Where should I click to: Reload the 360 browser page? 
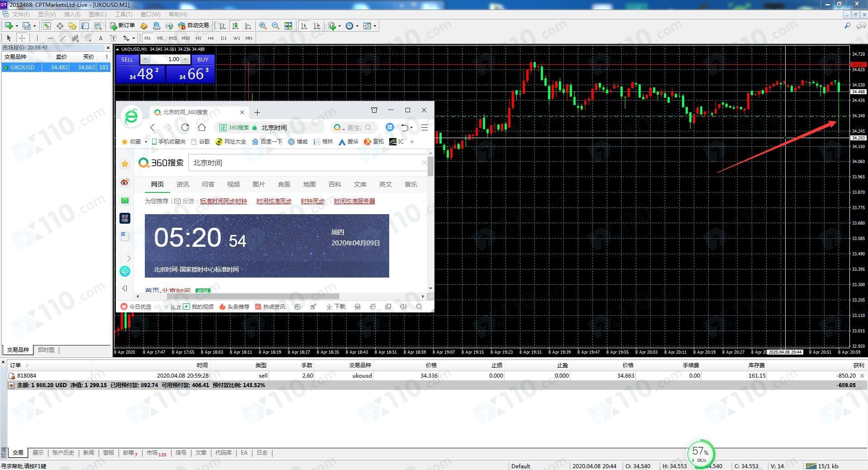185,127
